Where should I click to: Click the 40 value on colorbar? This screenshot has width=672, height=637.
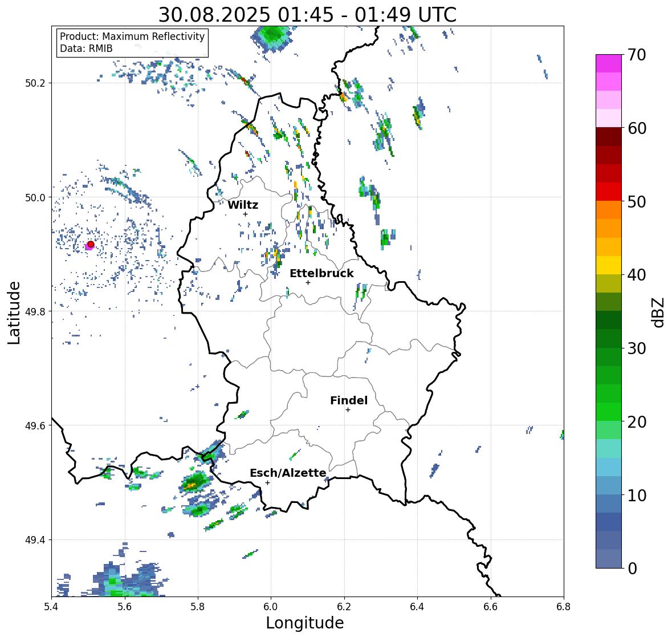click(637, 275)
